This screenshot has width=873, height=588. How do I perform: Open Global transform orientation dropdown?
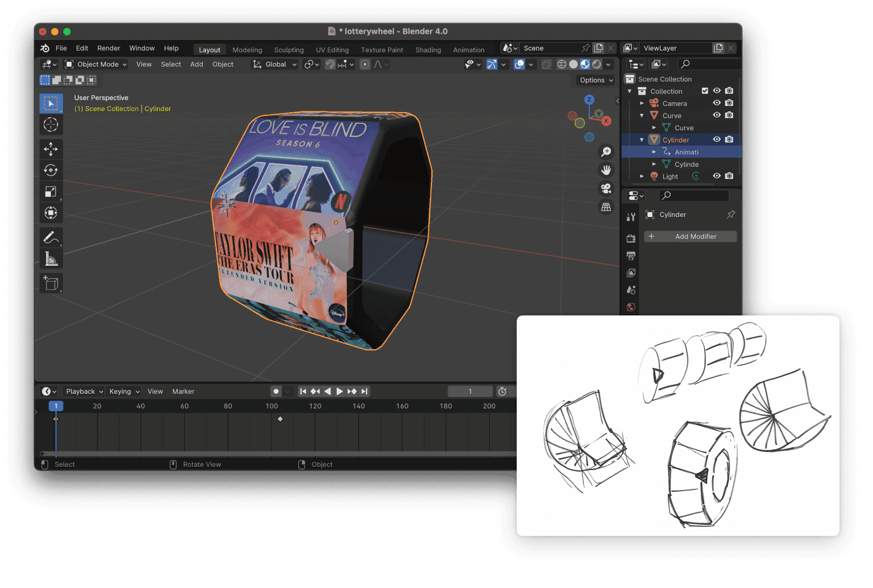[x=274, y=65]
